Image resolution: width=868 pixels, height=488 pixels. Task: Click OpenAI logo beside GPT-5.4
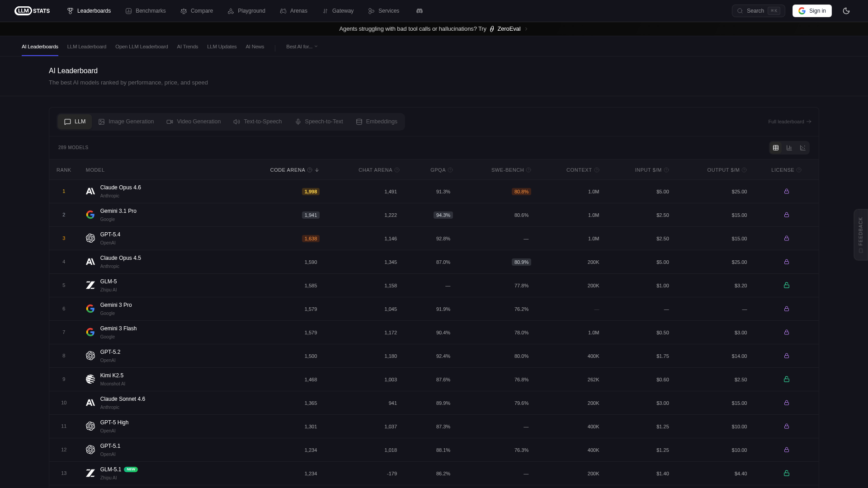pos(90,238)
